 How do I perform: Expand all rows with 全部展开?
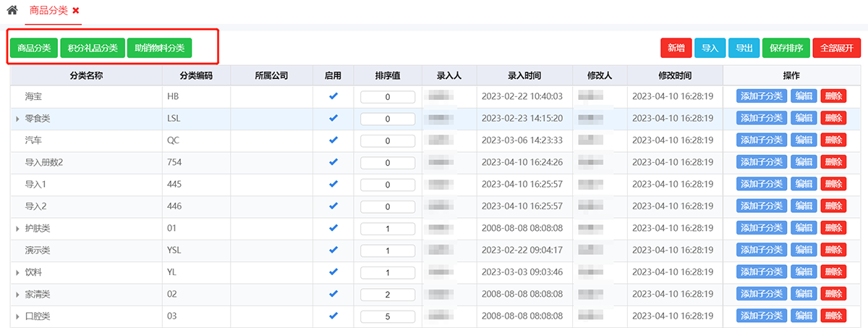coord(837,48)
